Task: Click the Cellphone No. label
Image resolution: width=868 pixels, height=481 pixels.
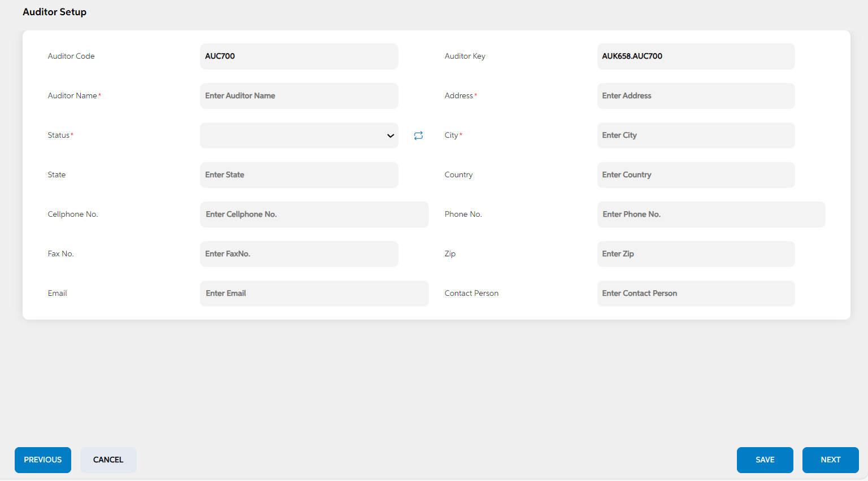Action: coord(73,215)
